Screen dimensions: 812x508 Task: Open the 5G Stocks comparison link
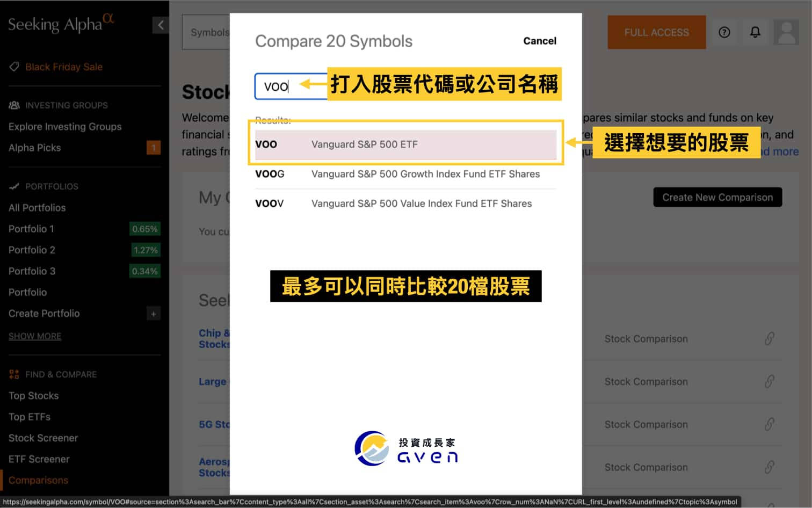coord(214,424)
